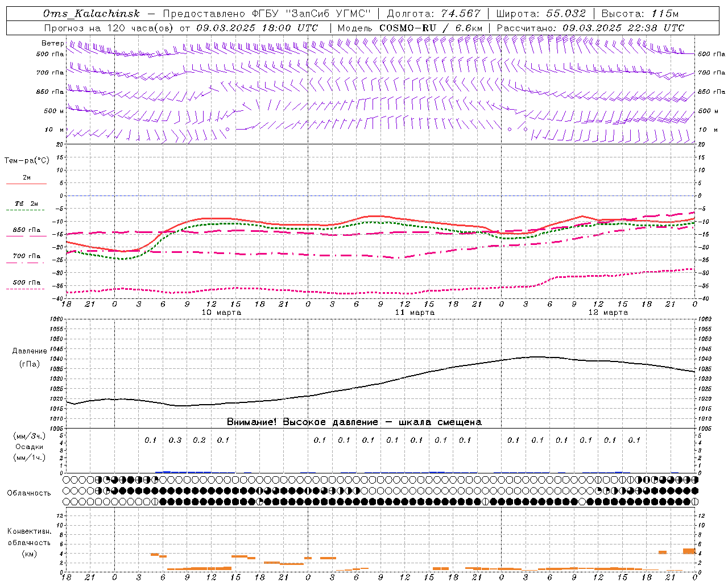Select the model name COSMO-RU / 6.6км
Viewport: 728px width, 582px height.
431,28
